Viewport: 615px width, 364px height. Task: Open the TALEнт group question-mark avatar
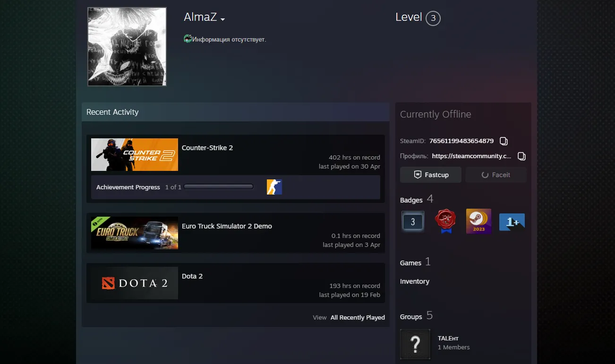[415, 344]
